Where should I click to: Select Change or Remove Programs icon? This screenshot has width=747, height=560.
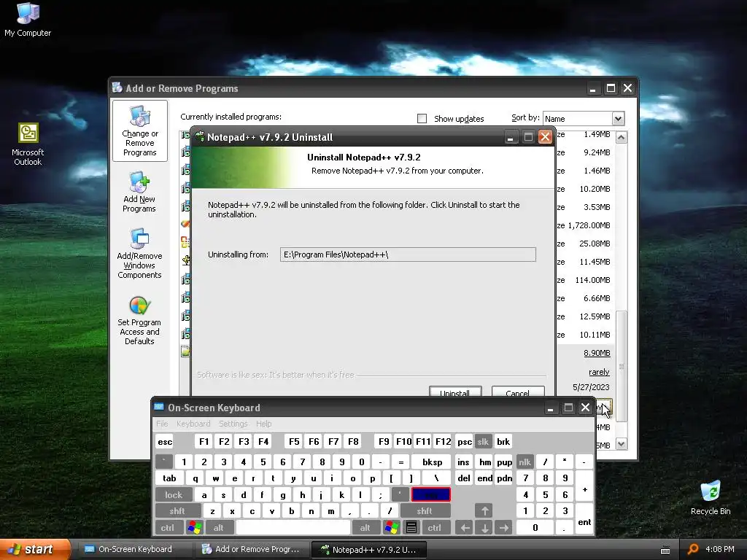click(x=139, y=131)
